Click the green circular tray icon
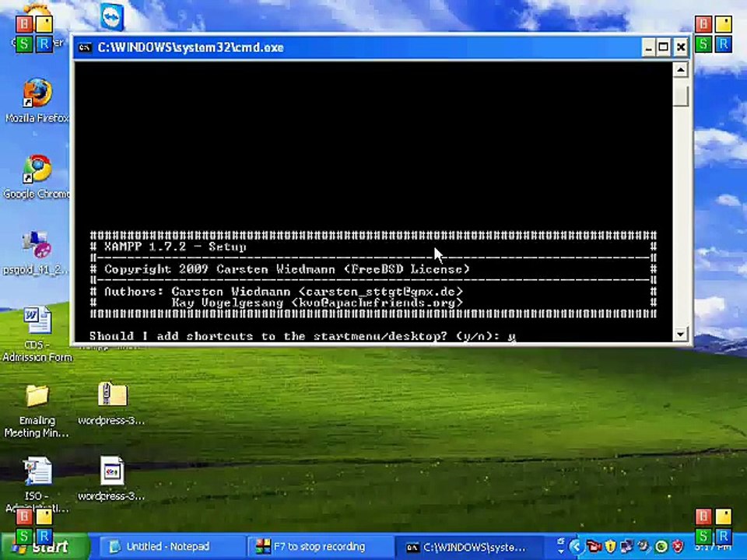This screenshot has width=747, height=560. pos(661,546)
